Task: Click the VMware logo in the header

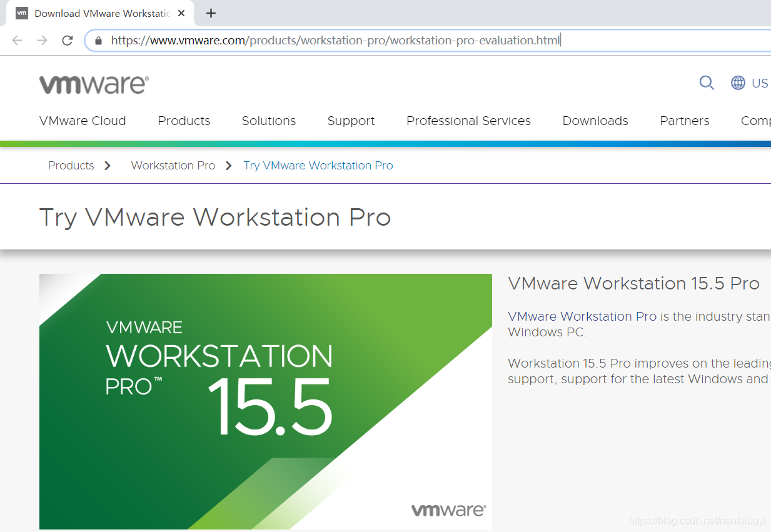Action: (94, 84)
